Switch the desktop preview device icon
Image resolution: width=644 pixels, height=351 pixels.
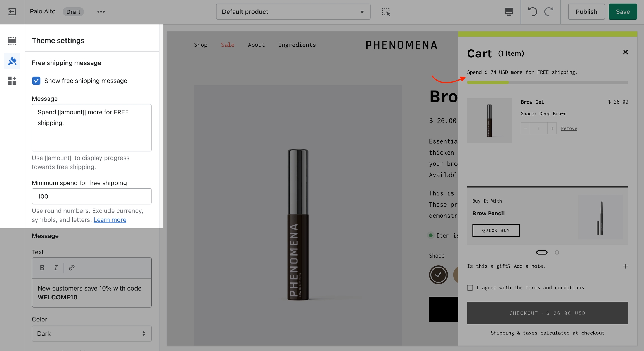pos(509,12)
